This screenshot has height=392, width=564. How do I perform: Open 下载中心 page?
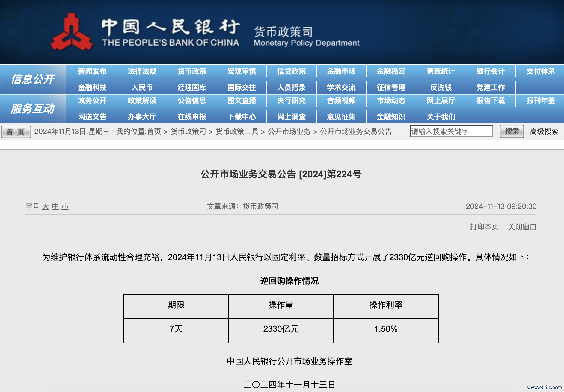tap(242, 117)
